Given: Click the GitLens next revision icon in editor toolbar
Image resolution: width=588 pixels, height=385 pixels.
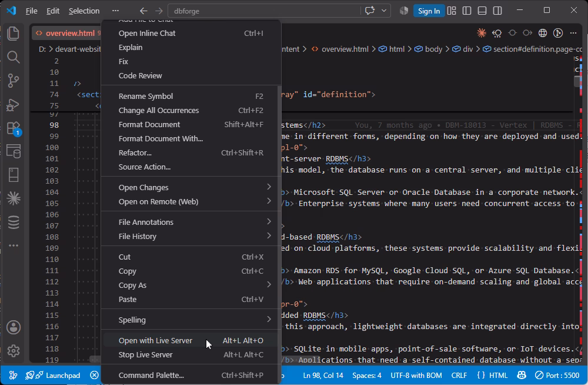Looking at the screenshot, I should (x=527, y=33).
